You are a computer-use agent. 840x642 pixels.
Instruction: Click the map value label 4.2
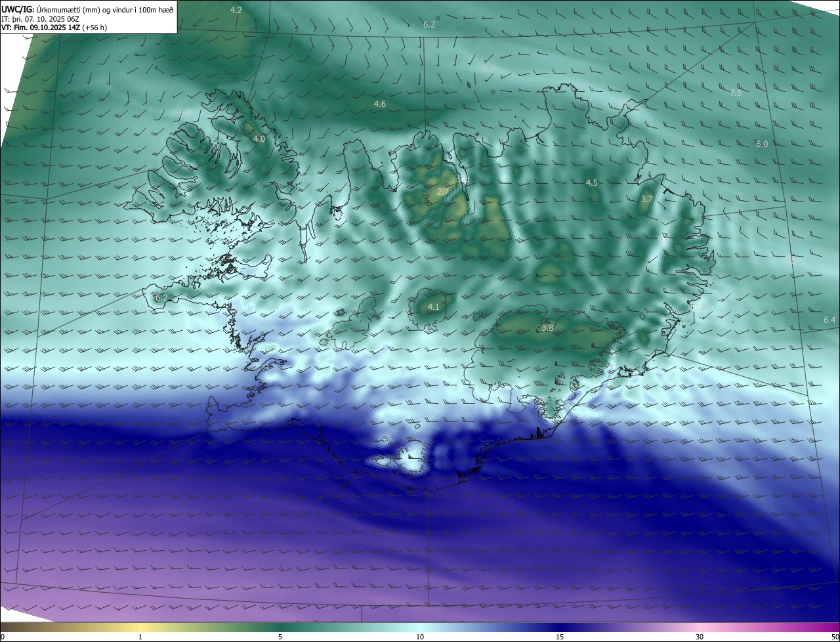[x=236, y=10]
